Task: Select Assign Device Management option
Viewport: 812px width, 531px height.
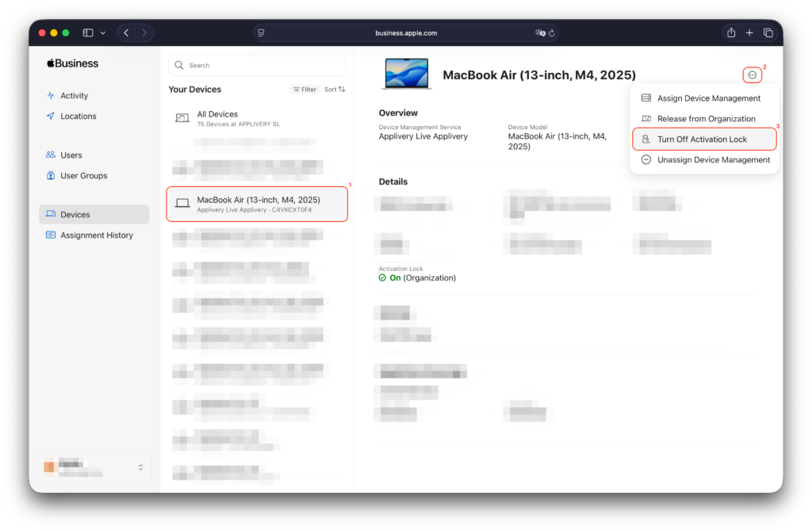Action: click(708, 98)
